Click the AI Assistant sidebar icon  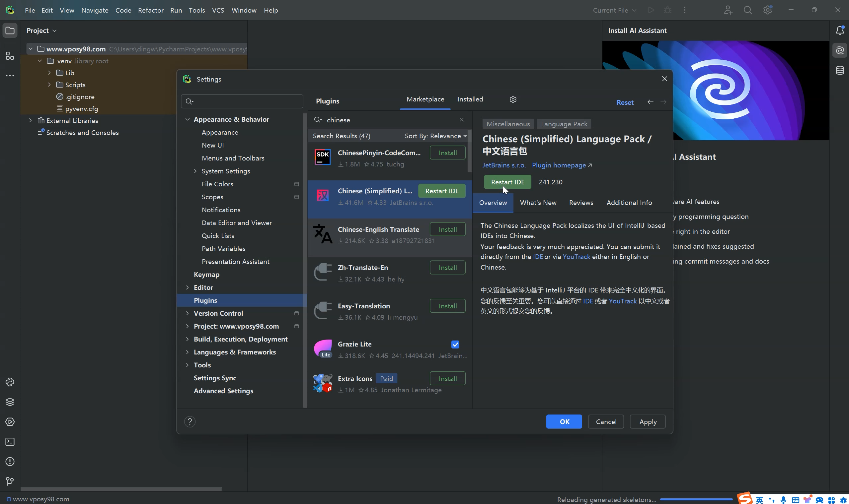(840, 50)
